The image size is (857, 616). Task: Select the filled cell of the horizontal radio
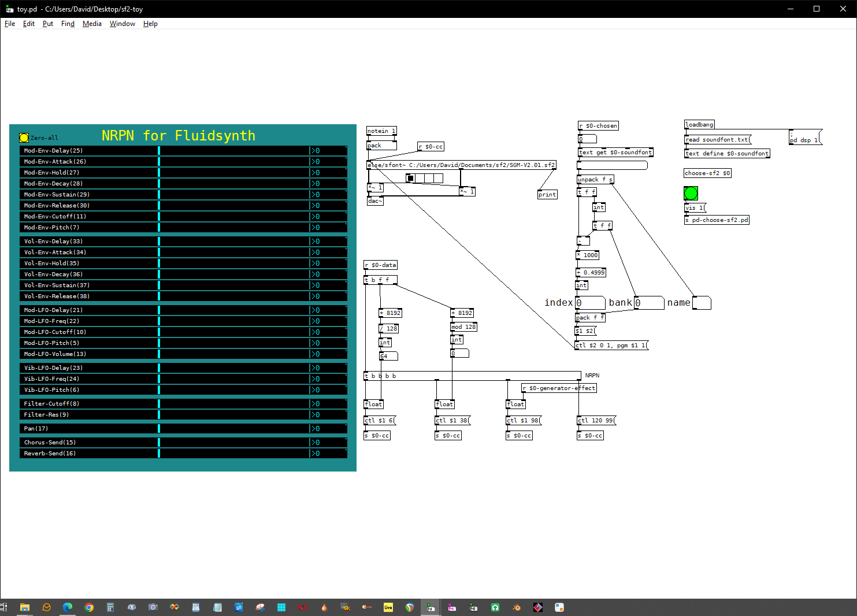[410, 178]
